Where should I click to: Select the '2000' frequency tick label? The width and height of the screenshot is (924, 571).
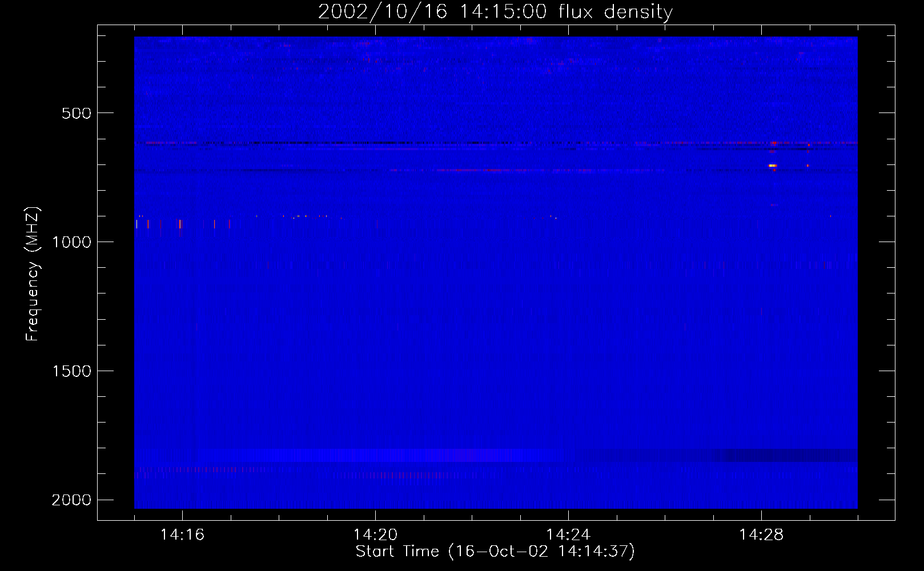tap(71, 500)
